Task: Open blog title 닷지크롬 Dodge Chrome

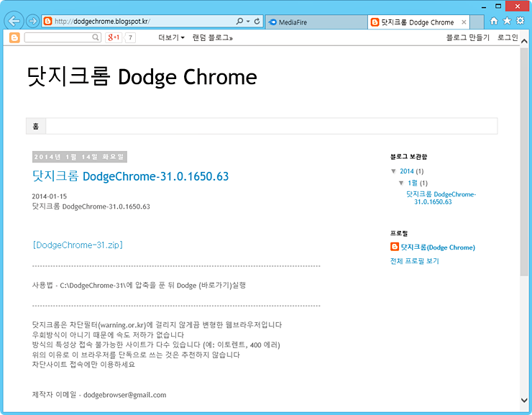Action: 142,77
